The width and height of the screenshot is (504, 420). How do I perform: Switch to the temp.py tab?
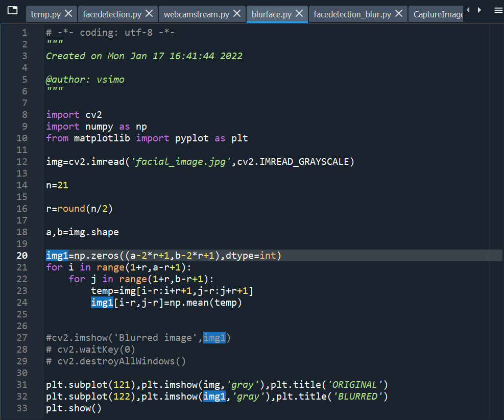[x=46, y=14]
